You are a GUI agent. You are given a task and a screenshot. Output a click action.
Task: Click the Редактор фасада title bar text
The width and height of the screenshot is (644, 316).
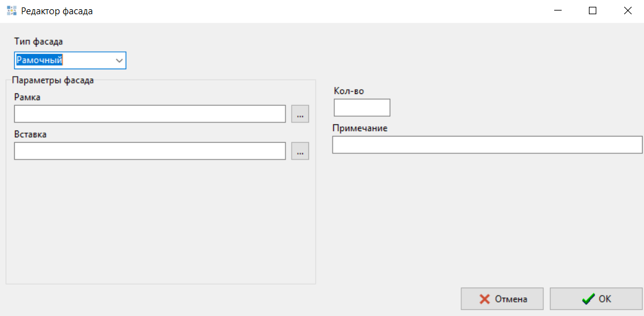pyautogui.click(x=57, y=11)
